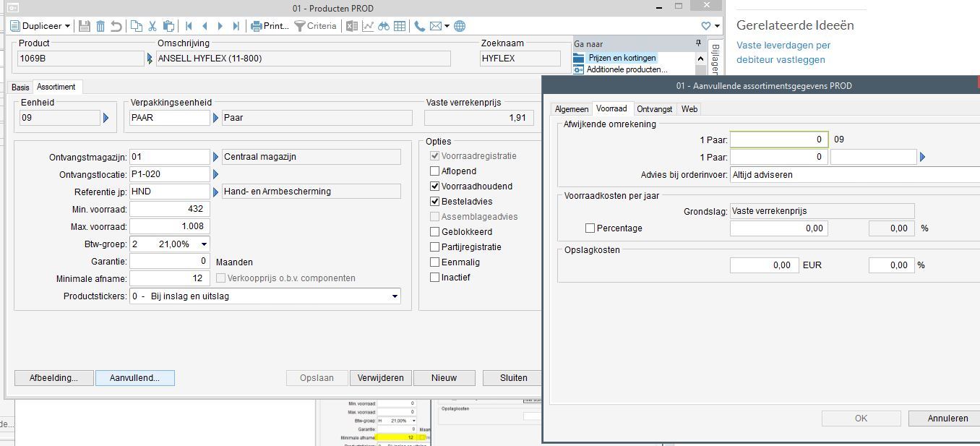
Task: Click the Excel export toolbar icon
Action: coord(352,26)
